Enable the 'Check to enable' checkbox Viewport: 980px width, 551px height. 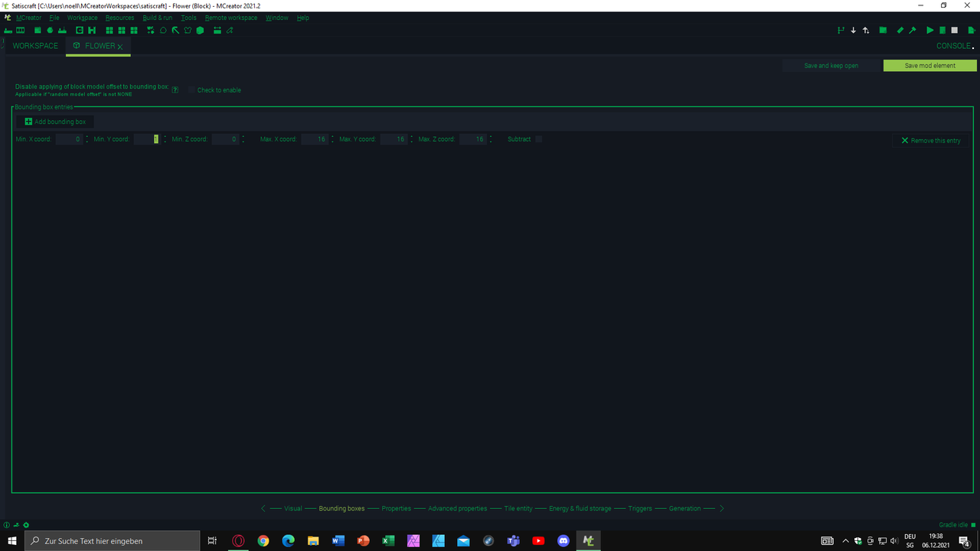[192, 90]
